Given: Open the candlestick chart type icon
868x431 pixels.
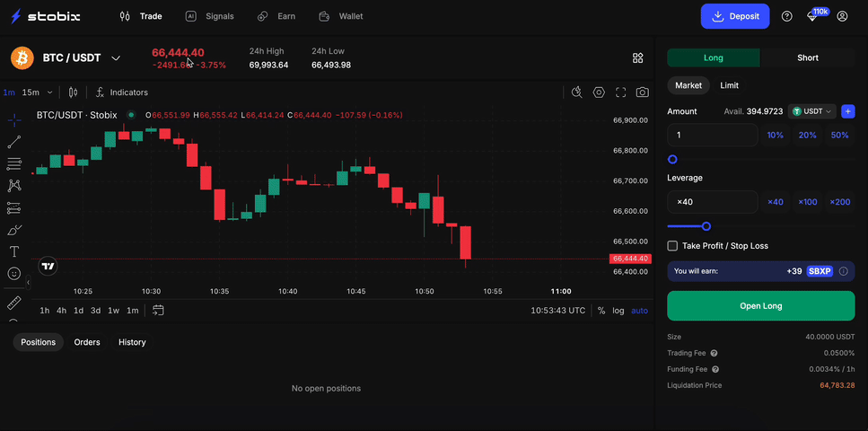Looking at the screenshot, I should click(x=73, y=92).
